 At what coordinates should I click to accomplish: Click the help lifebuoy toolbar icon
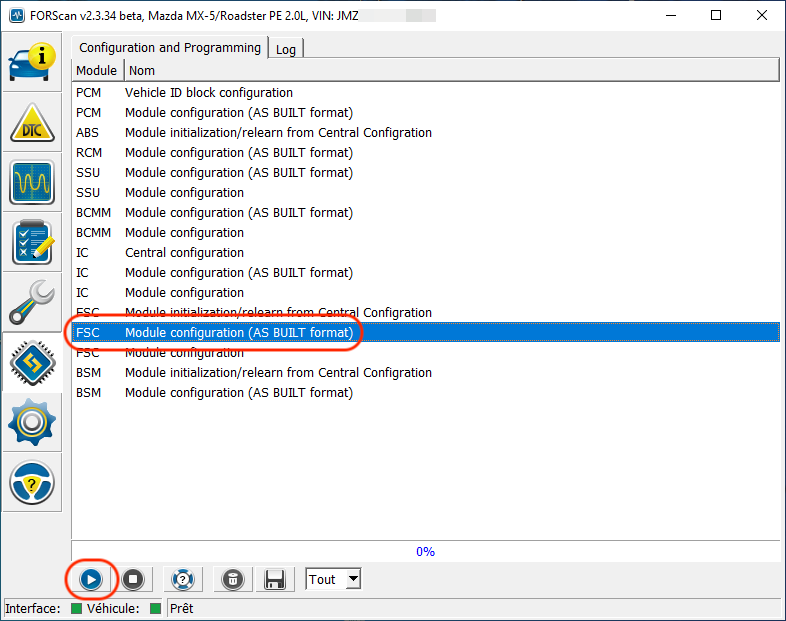pyautogui.click(x=182, y=579)
